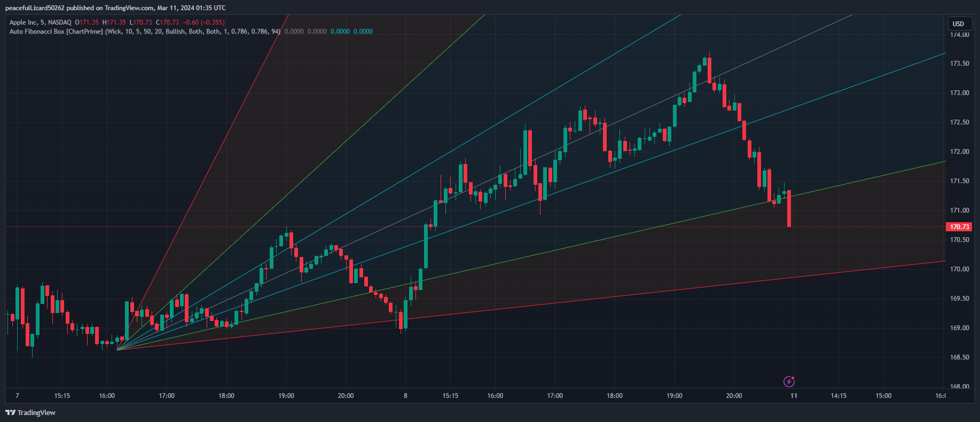Click the 15:00 time axis label
The image size is (980, 422).
pyautogui.click(x=883, y=396)
